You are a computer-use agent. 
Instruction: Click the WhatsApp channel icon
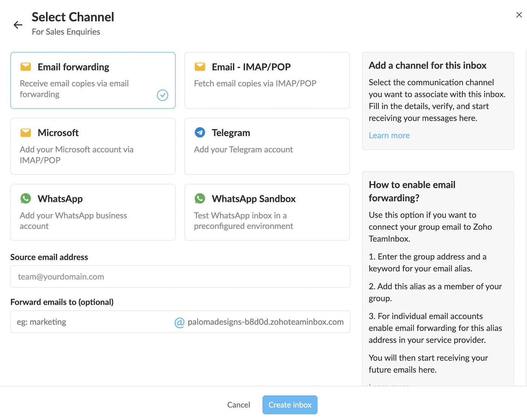coord(26,198)
